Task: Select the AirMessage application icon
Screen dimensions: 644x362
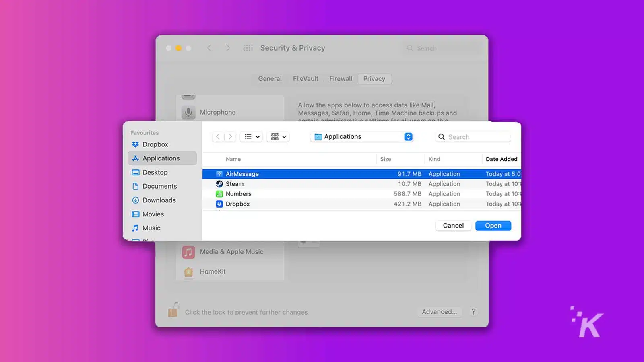Action: coord(219,174)
